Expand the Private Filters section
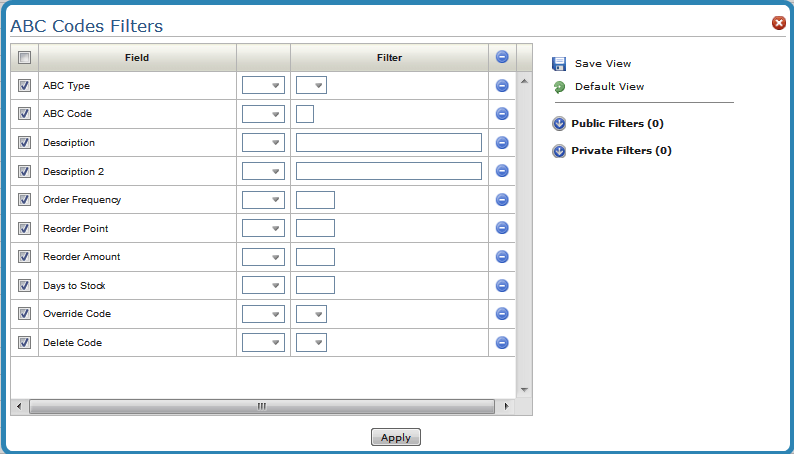The image size is (794, 454). click(x=559, y=151)
